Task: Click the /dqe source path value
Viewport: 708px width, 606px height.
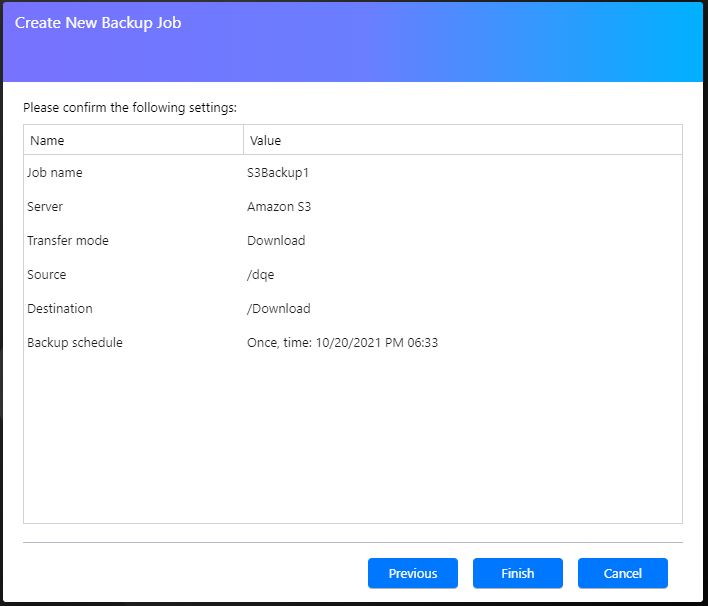Action: [x=261, y=275]
